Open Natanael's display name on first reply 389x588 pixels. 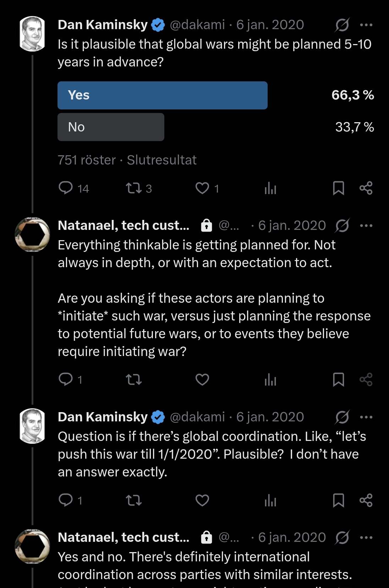[124, 226]
